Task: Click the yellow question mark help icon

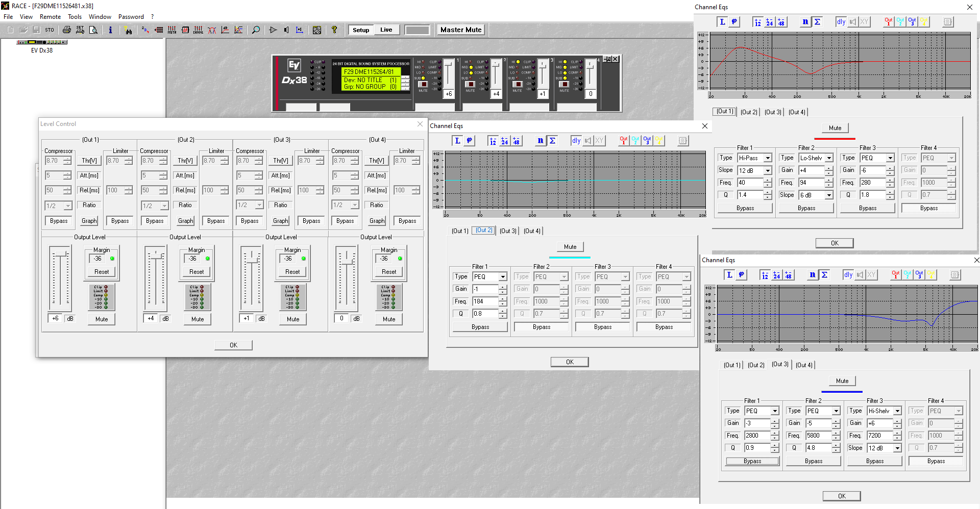Action: 334,30
